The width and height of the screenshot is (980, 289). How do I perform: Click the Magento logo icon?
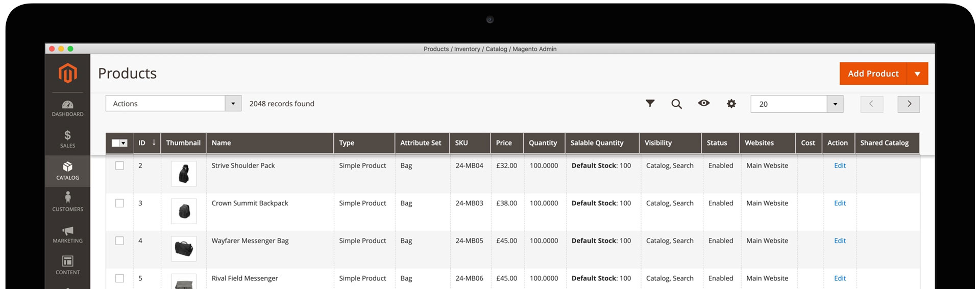click(67, 73)
